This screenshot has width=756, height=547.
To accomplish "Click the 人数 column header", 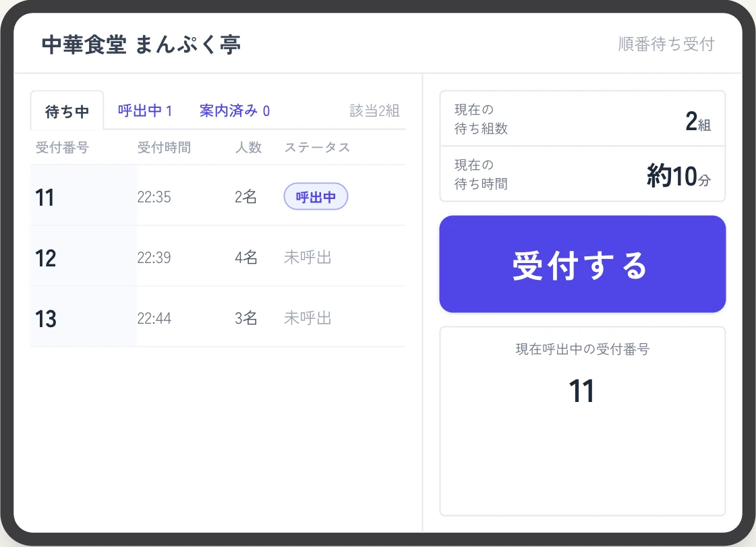I will (x=248, y=148).
